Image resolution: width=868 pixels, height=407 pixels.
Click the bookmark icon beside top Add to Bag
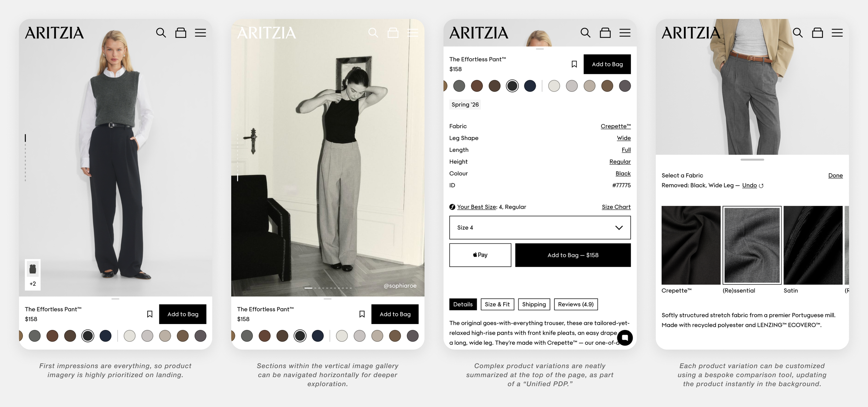pos(574,64)
